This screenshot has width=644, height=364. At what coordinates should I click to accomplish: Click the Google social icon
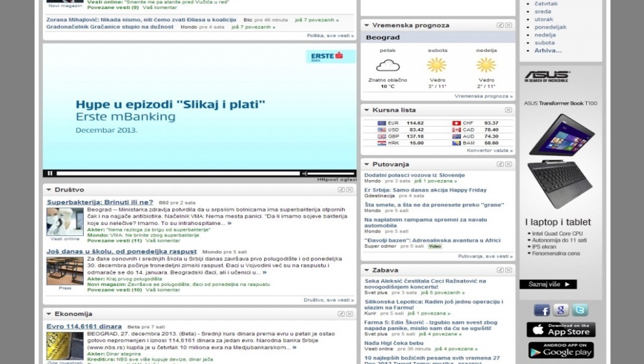click(x=561, y=310)
